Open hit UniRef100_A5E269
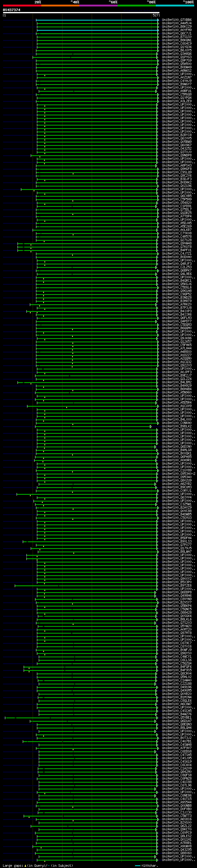This screenshot has width=197, height=868. [177, 226]
